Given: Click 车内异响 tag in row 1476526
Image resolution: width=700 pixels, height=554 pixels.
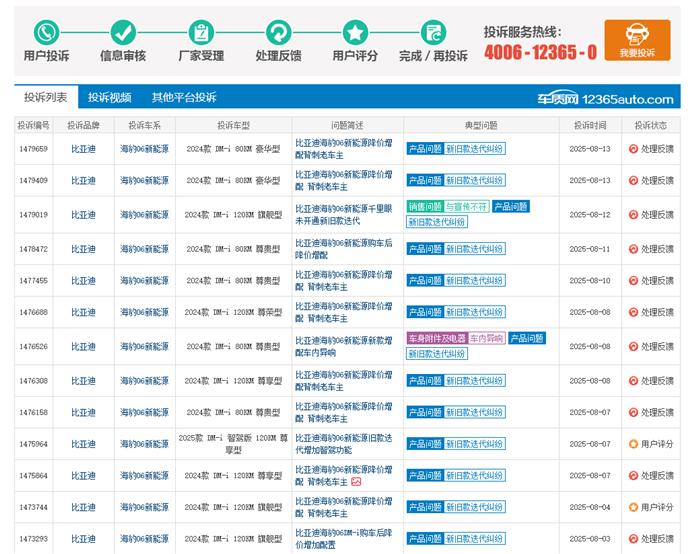Looking at the screenshot, I should pyautogui.click(x=486, y=338).
